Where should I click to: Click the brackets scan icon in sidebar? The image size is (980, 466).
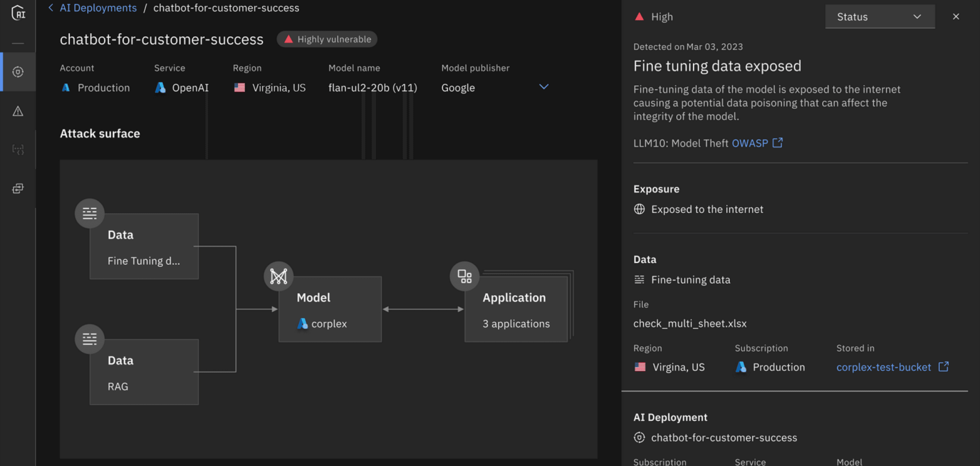[18, 150]
